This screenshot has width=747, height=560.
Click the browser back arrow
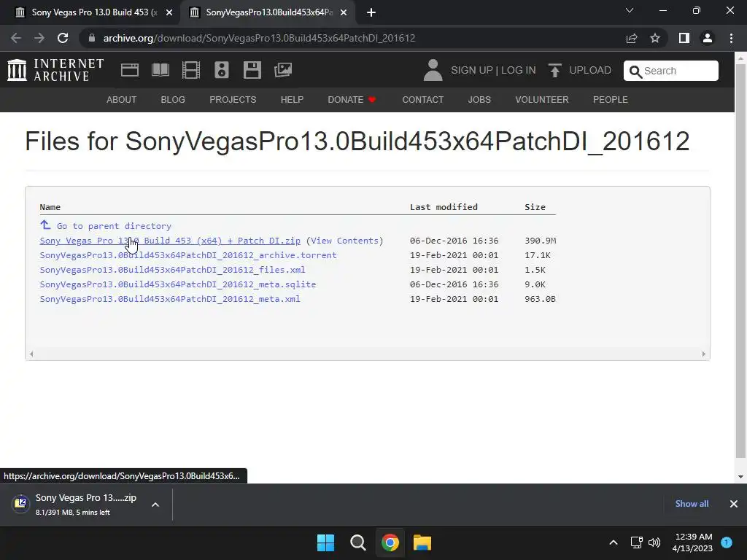coord(16,38)
